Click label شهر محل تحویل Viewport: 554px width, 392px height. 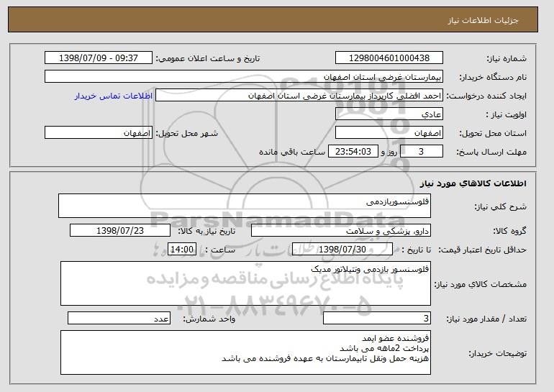[x=187, y=134]
